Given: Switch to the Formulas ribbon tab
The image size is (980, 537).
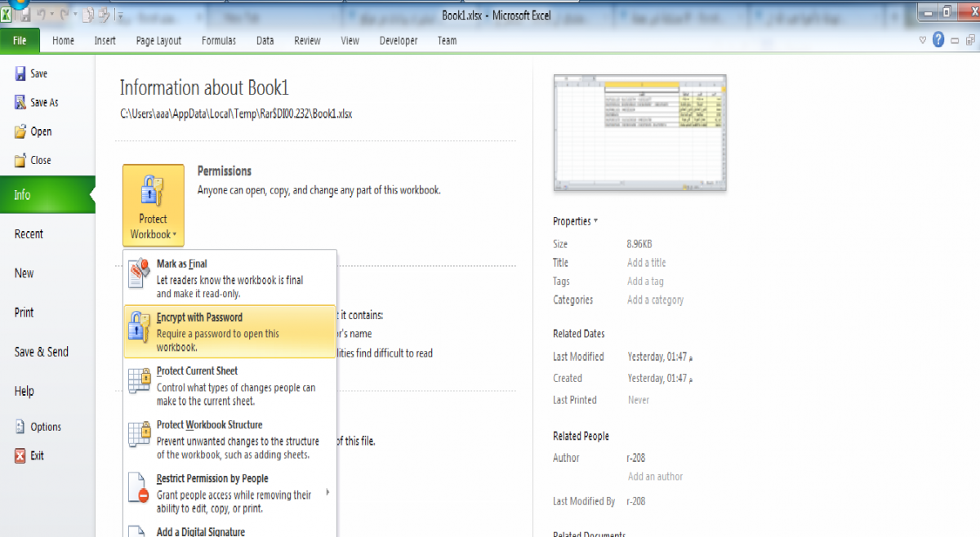Looking at the screenshot, I should [x=219, y=41].
